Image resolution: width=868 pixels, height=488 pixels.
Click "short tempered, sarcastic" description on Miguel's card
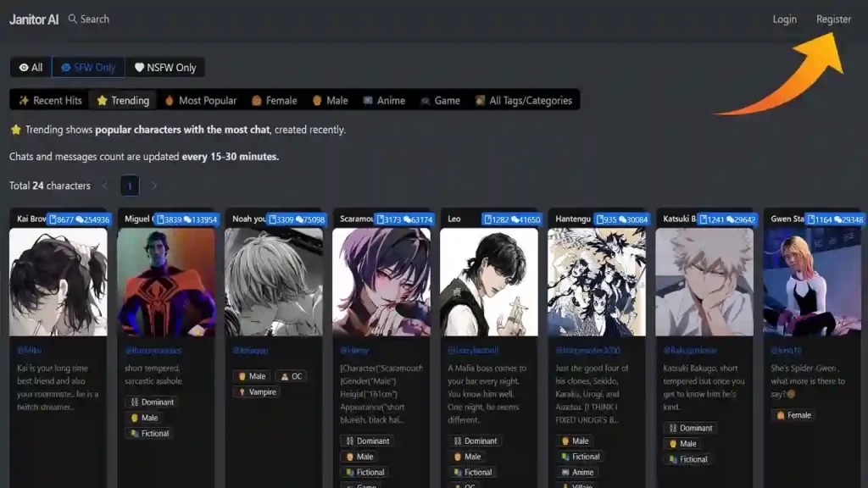153,374
